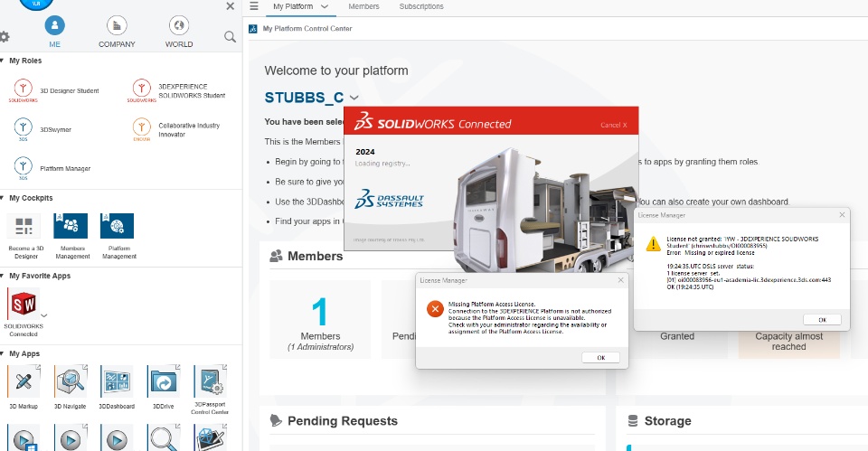Select the 3DEXPERIENCE SOLIDWORKS Student role
Image resolution: width=868 pixels, height=451 pixels.
point(176,90)
